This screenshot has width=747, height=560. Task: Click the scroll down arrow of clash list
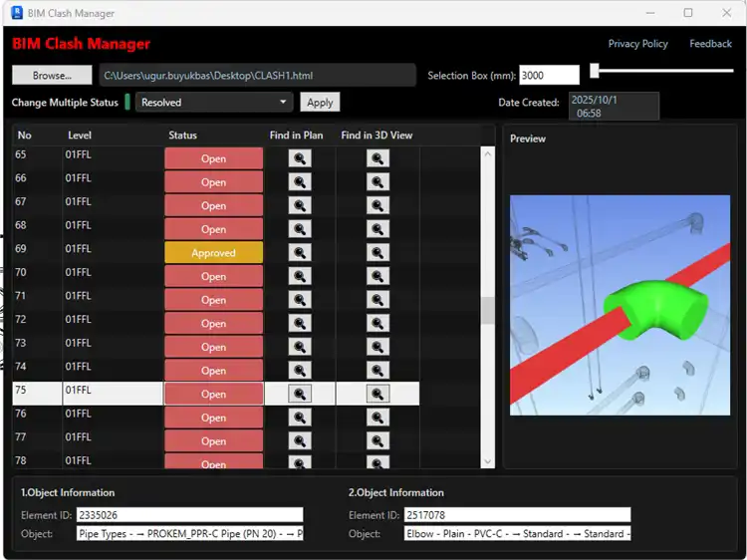[x=487, y=460]
